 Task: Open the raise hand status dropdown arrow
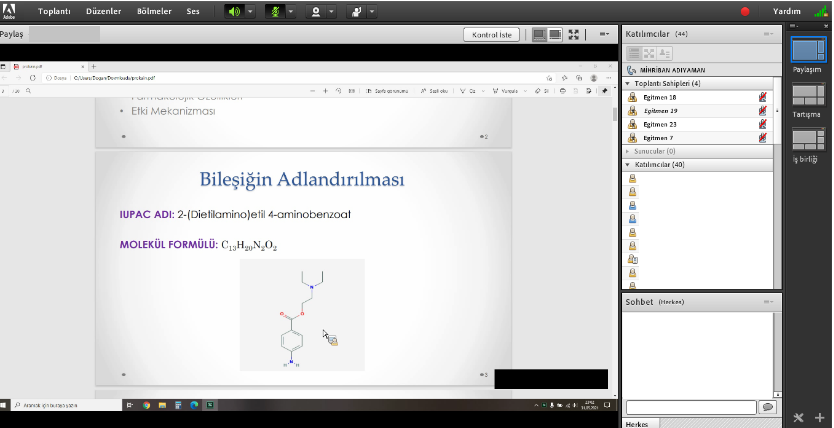(372, 12)
